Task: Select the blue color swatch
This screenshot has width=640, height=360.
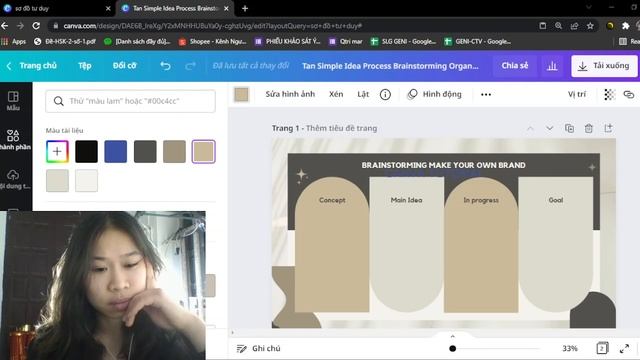Action: (x=116, y=151)
